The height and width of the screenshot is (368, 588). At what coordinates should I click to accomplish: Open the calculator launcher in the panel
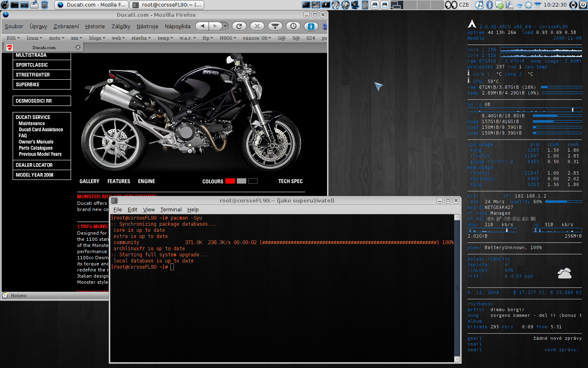pyautogui.click(x=365, y=5)
